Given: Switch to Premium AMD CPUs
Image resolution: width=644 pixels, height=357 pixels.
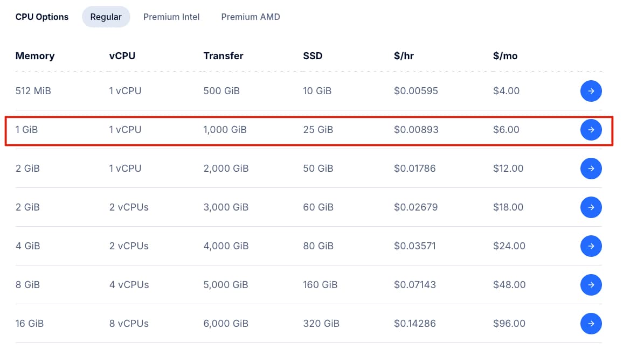Looking at the screenshot, I should tap(250, 17).
